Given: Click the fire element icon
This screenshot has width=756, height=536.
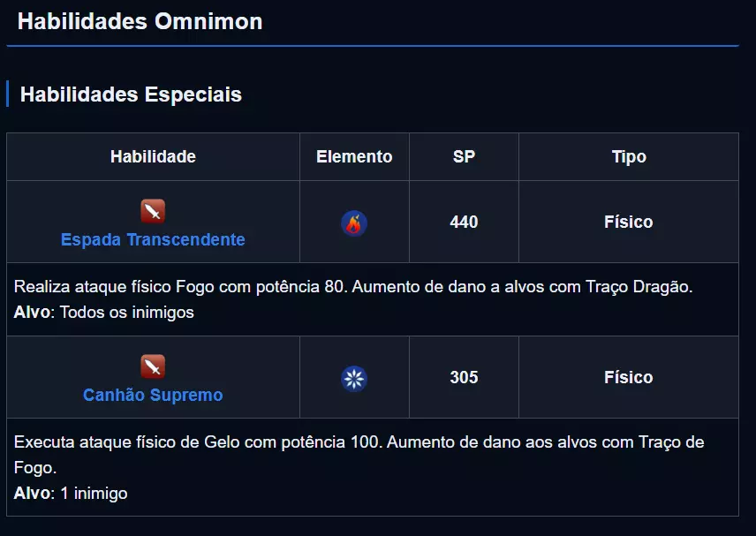Looking at the screenshot, I should pos(354,223).
